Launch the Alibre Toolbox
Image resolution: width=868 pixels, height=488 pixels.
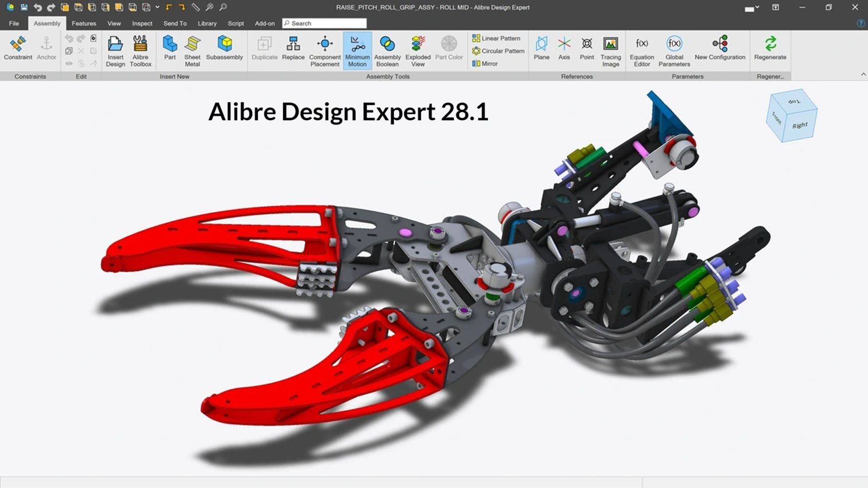click(x=140, y=49)
